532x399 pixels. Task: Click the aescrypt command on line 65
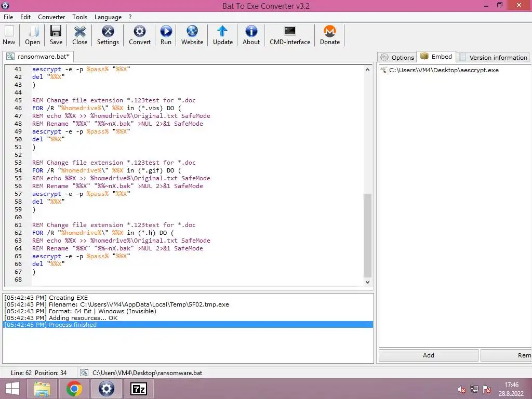click(x=46, y=256)
